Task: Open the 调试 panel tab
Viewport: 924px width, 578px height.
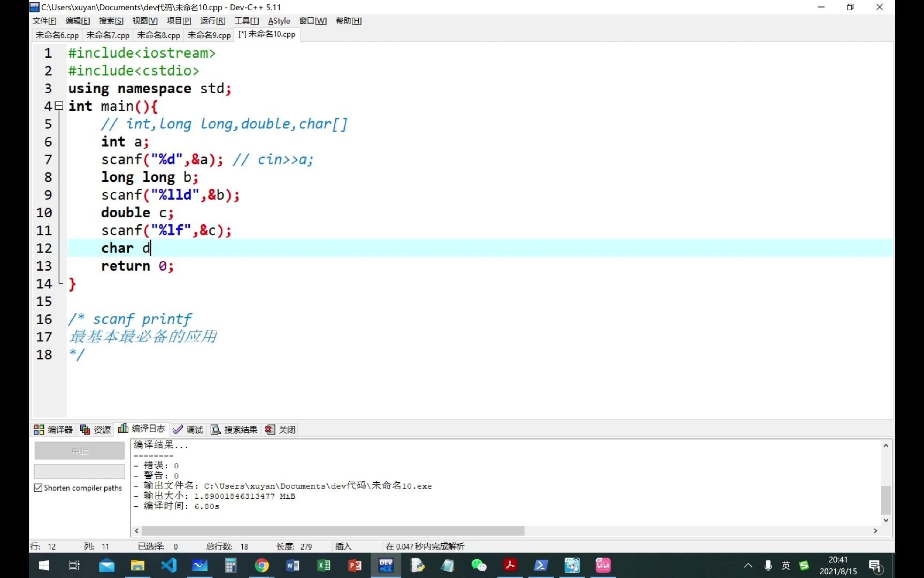Action: [188, 429]
